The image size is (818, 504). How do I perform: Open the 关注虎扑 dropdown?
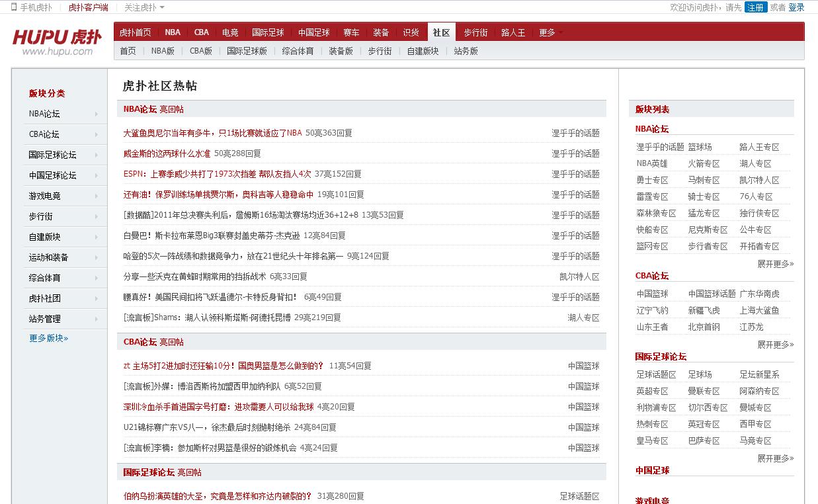144,7
